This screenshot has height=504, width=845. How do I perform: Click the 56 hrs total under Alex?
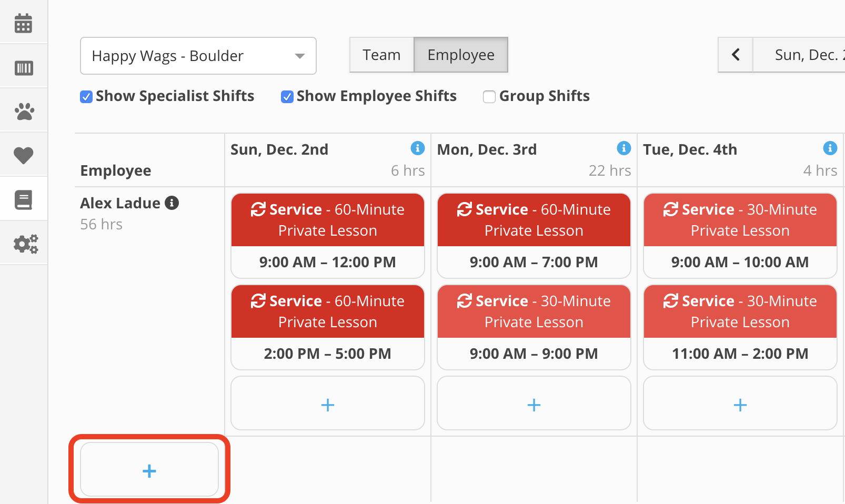(x=101, y=225)
